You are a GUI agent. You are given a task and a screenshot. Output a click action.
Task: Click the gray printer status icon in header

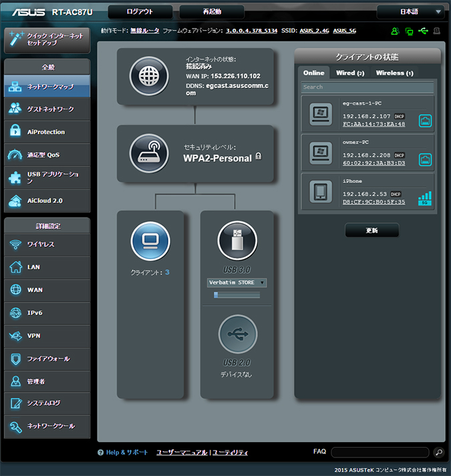pos(437,31)
